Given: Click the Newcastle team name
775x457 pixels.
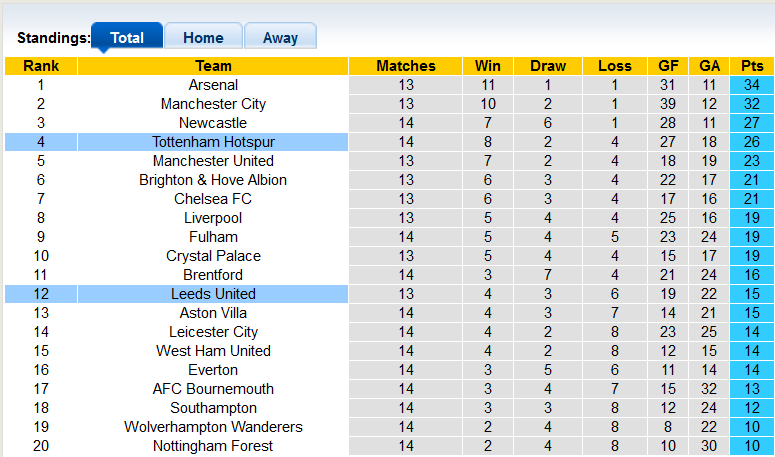Looking at the screenshot, I should [213, 123].
